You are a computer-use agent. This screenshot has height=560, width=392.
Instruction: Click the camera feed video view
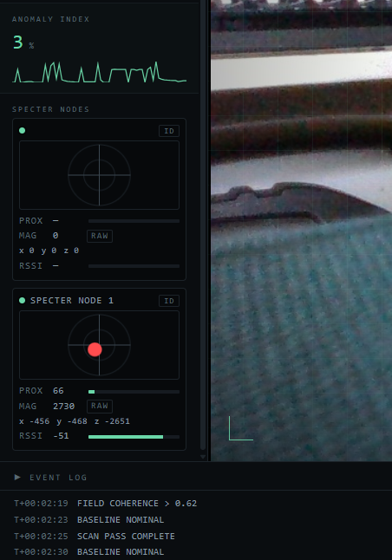click(x=301, y=231)
